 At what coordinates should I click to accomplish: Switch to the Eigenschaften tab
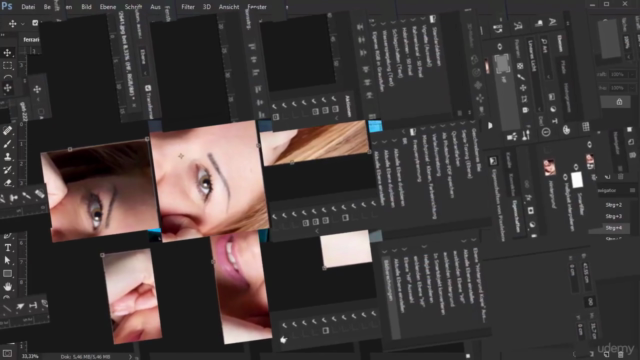coord(516,216)
